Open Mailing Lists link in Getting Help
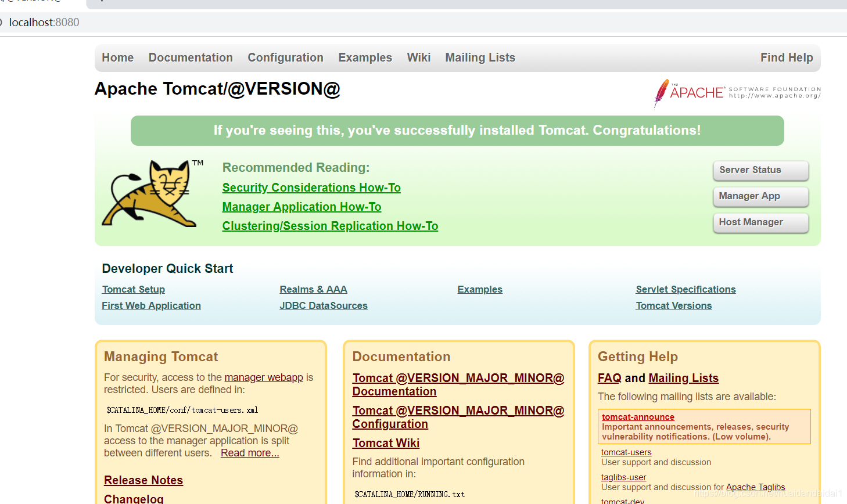 tap(683, 378)
